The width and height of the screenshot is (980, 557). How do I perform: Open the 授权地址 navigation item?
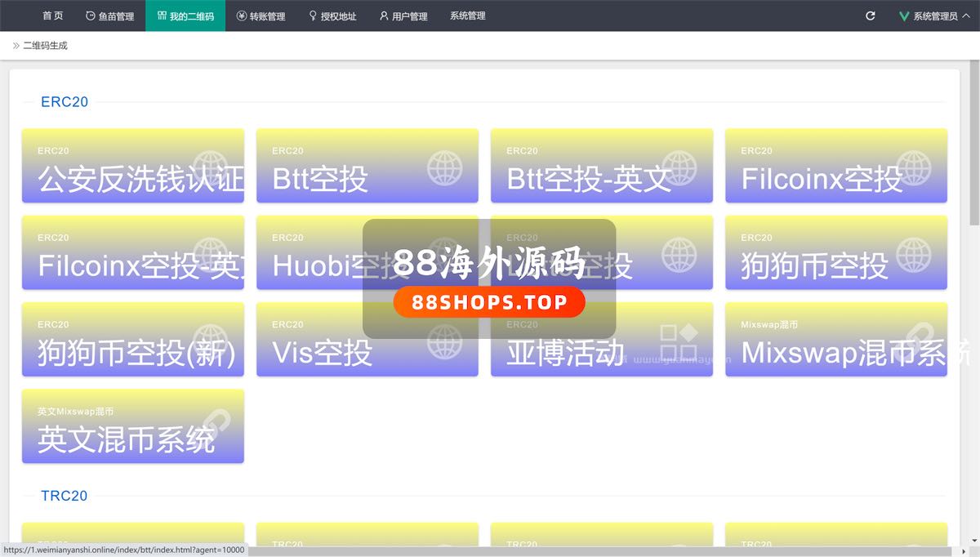click(x=332, y=16)
